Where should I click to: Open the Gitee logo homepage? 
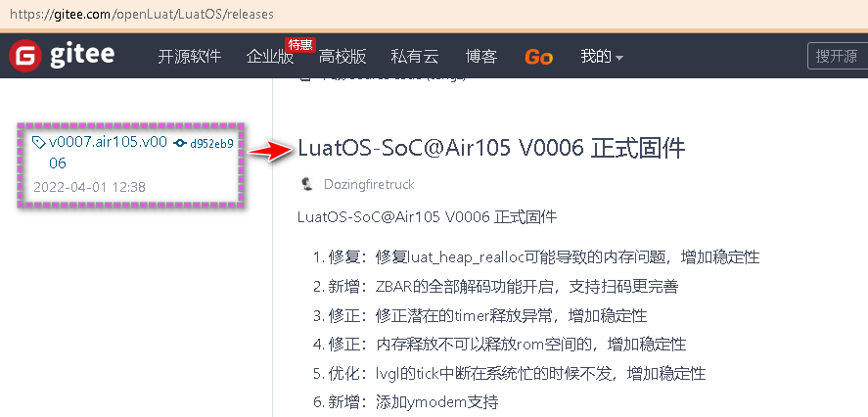tap(62, 56)
